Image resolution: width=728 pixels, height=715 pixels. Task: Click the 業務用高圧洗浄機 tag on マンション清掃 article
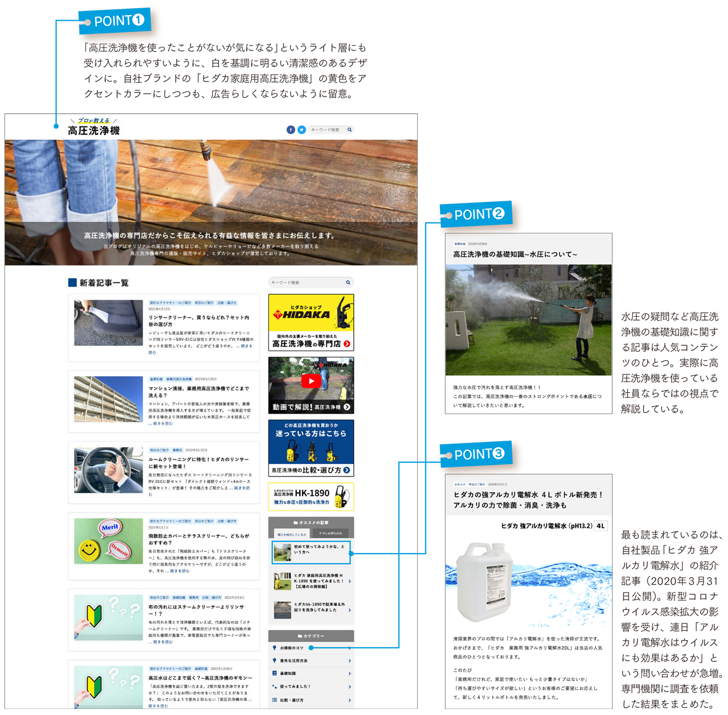tap(179, 379)
